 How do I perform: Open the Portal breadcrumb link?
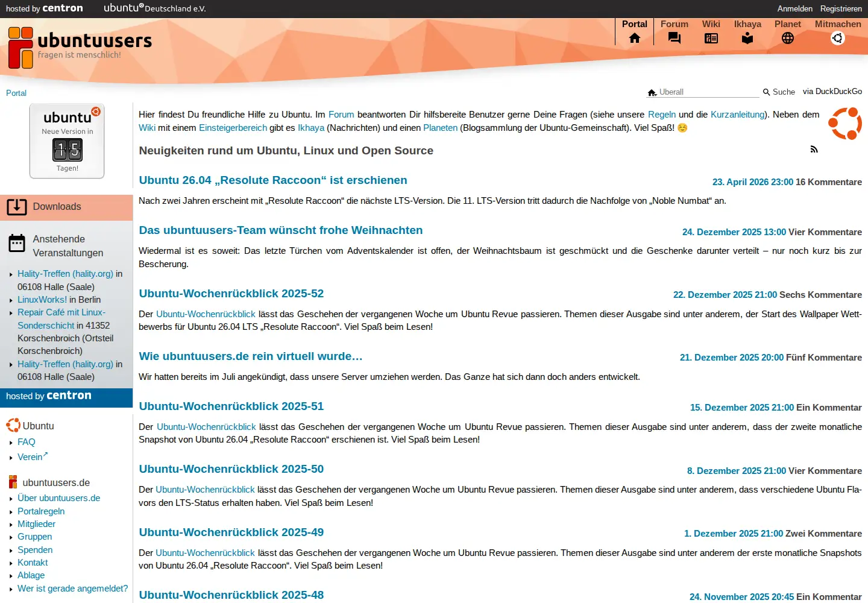[16, 93]
